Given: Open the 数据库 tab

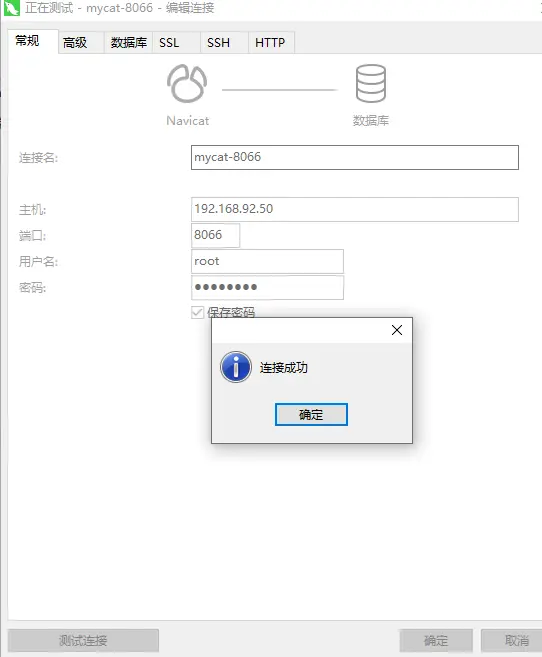Looking at the screenshot, I should coord(128,42).
